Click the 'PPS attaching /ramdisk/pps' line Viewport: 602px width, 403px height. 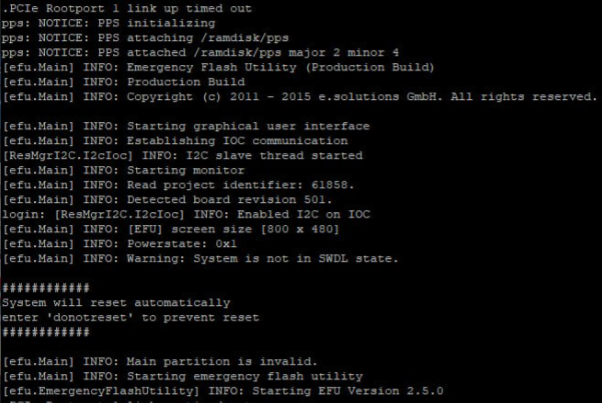pyautogui.click(x=135, y=38)
